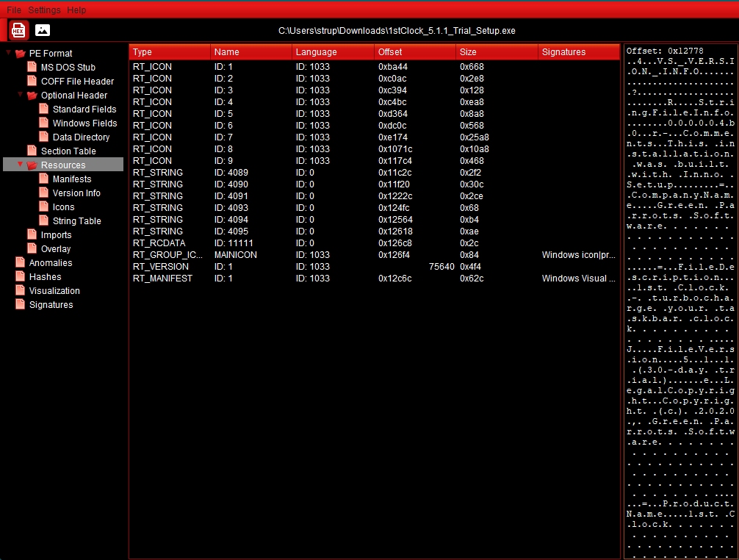Open the image view toolbar icon
Image resolution: width=739 pixels, height=560 pixels.
click(x=43, y=30)
